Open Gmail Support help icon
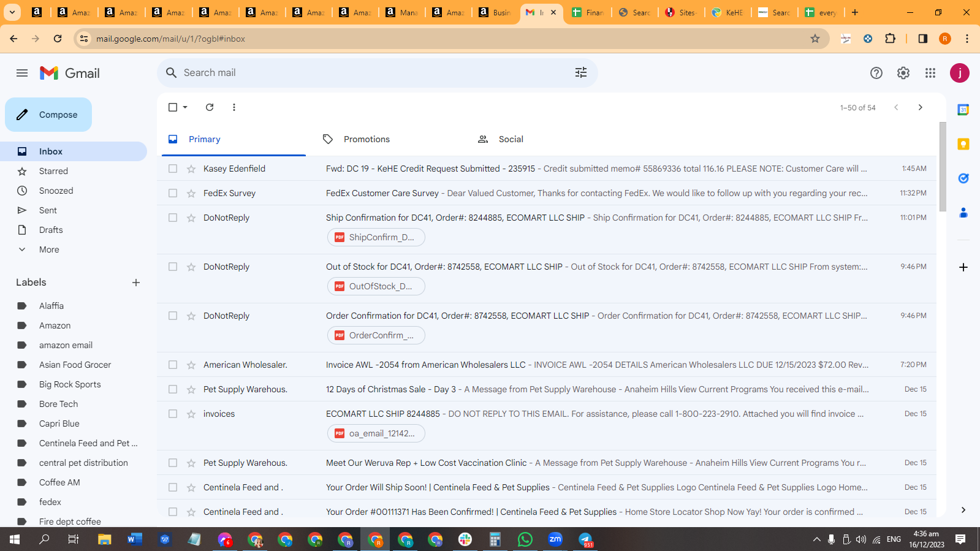 (876, 73)
